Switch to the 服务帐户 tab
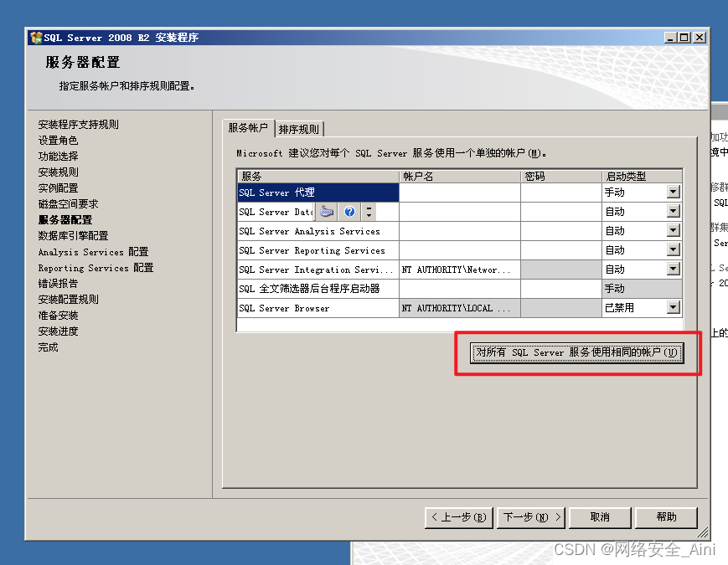728x565 pixels. [248, 128]
